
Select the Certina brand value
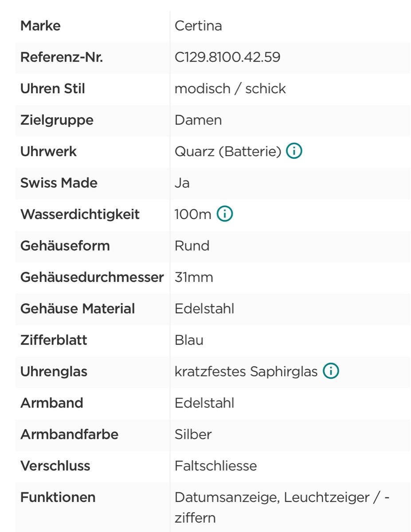198,26
